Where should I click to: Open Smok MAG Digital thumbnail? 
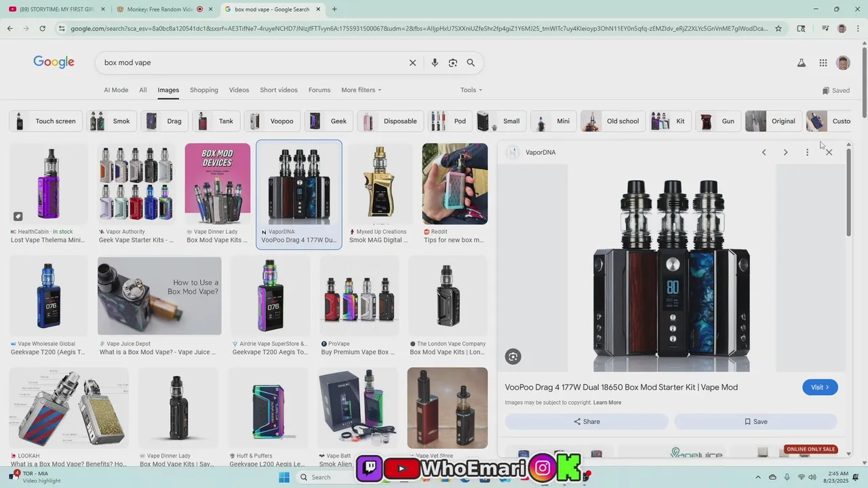coord(380,184)
